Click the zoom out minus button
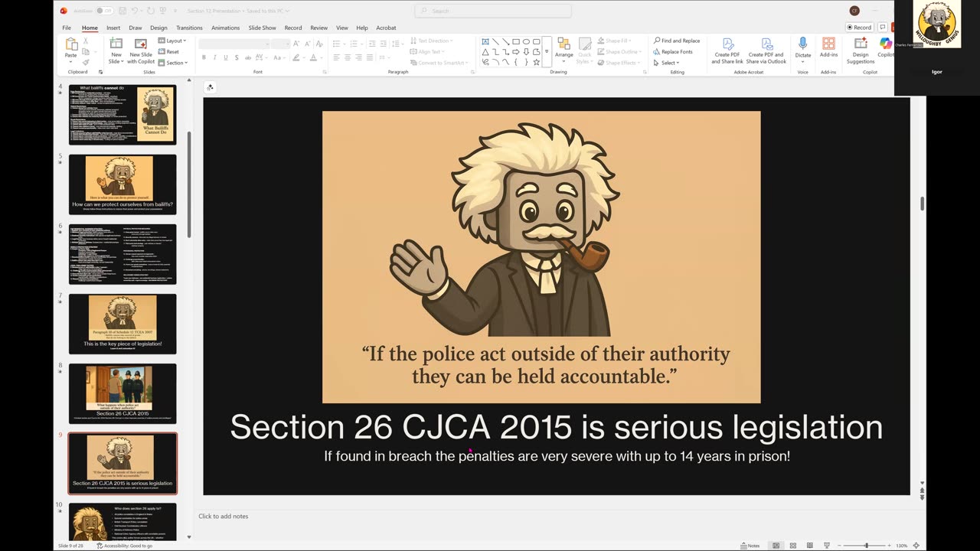Image resolution: width=980 pixels, height=551 pixels. click(x=839, y=546)
